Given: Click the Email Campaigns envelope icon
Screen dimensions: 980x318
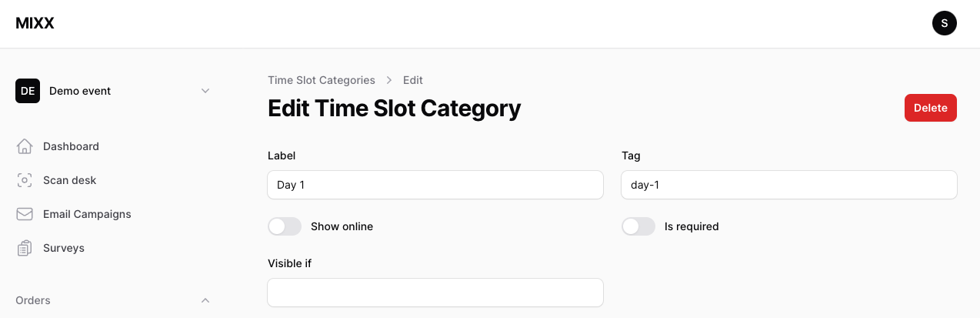Looking at the screenshot, I should point(25,214).
